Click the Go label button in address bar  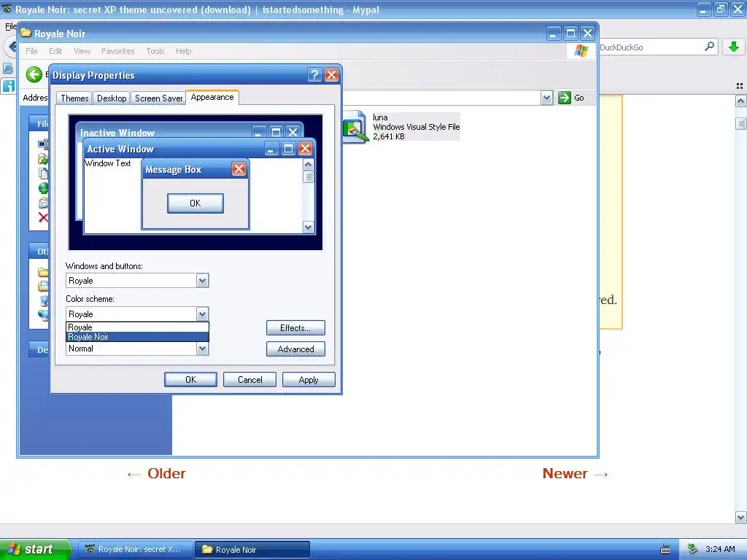click(x=578, y=98)
